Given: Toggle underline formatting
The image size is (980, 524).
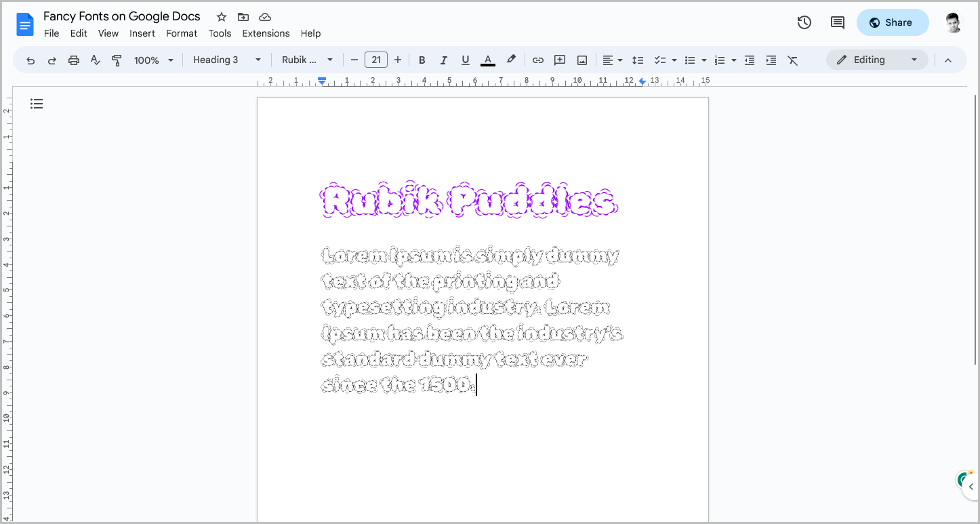Looking at the screenshot, I should tap(466, 60).
